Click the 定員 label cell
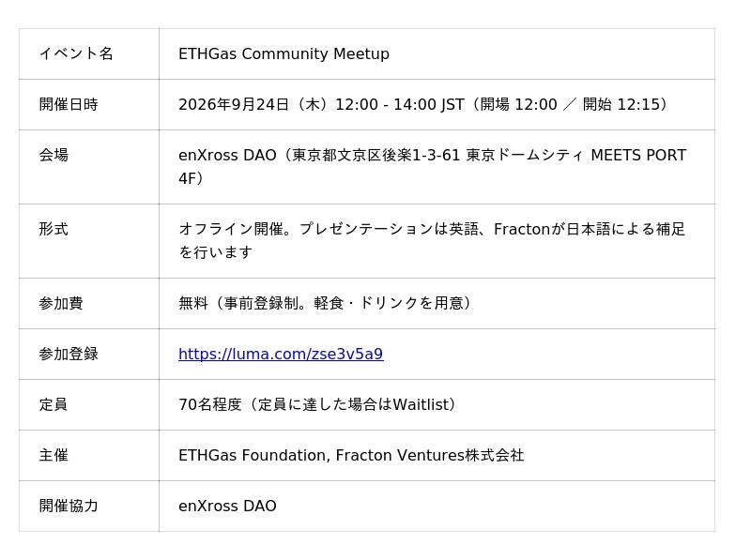This screenshot has height=560, width=751. click(89, 405)
